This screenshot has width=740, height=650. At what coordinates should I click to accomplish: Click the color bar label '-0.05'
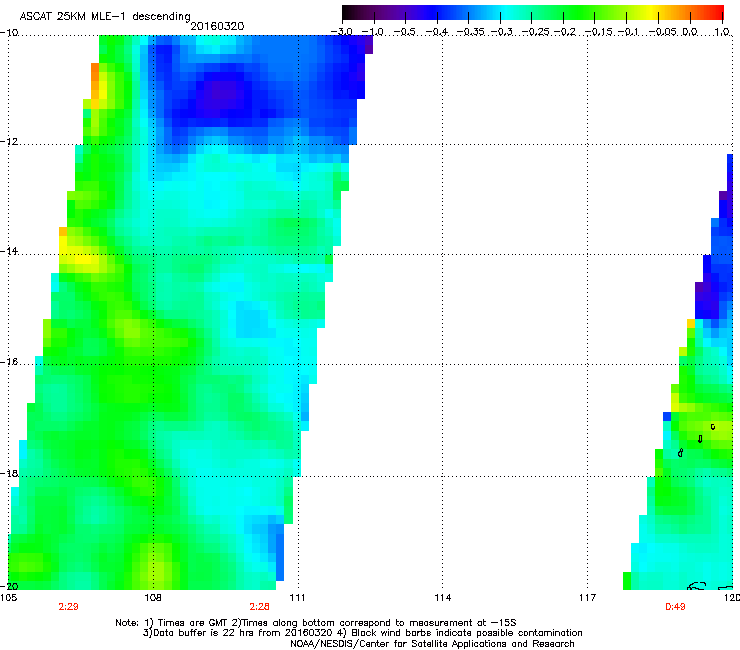click(663, 32)
